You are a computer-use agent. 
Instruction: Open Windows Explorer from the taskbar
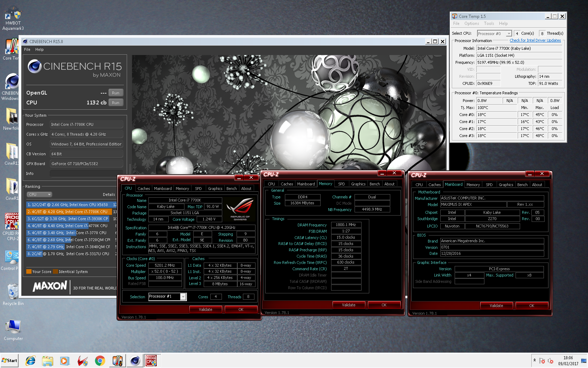48,361
